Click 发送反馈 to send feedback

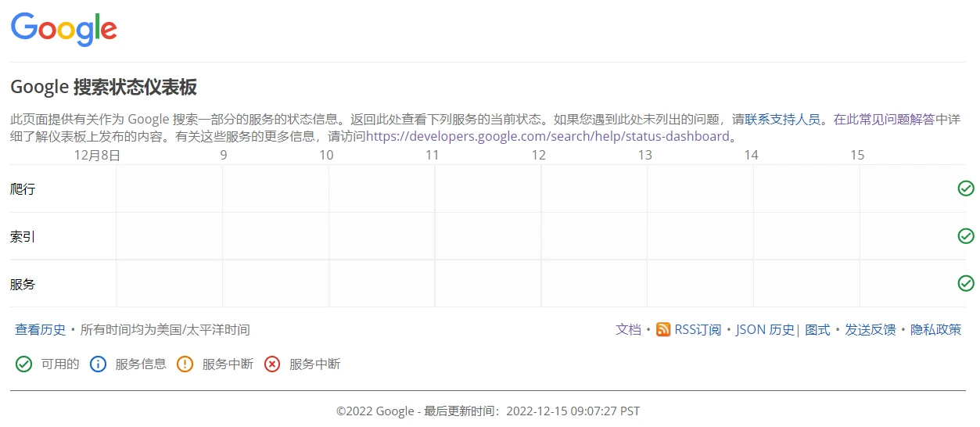pos(871,330)
